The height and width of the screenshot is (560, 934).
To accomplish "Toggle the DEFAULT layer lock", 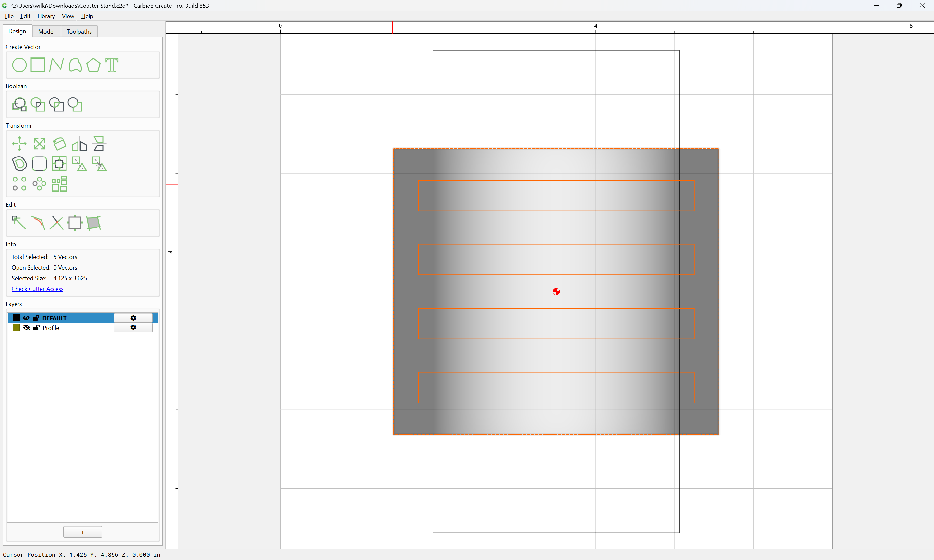I will click(36, 318).
